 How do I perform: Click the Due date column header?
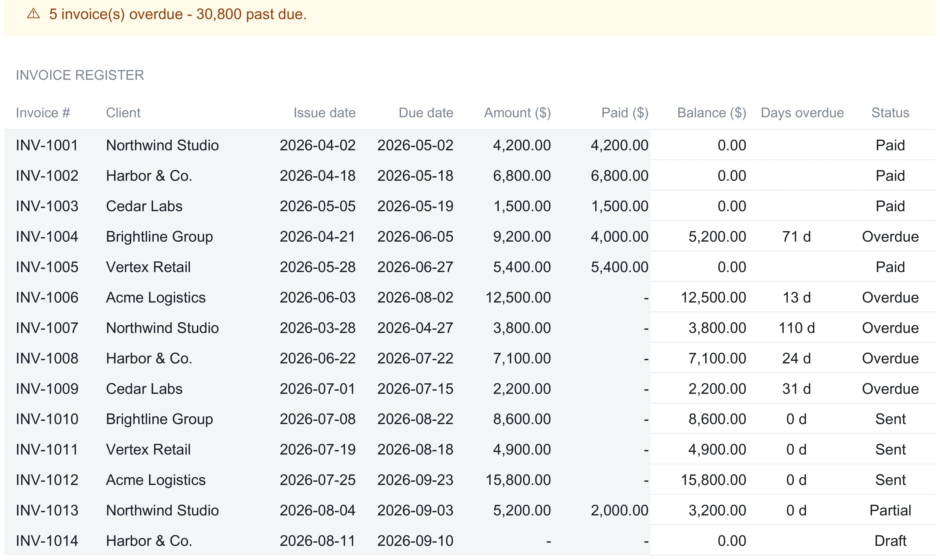[x=426, y=113]
